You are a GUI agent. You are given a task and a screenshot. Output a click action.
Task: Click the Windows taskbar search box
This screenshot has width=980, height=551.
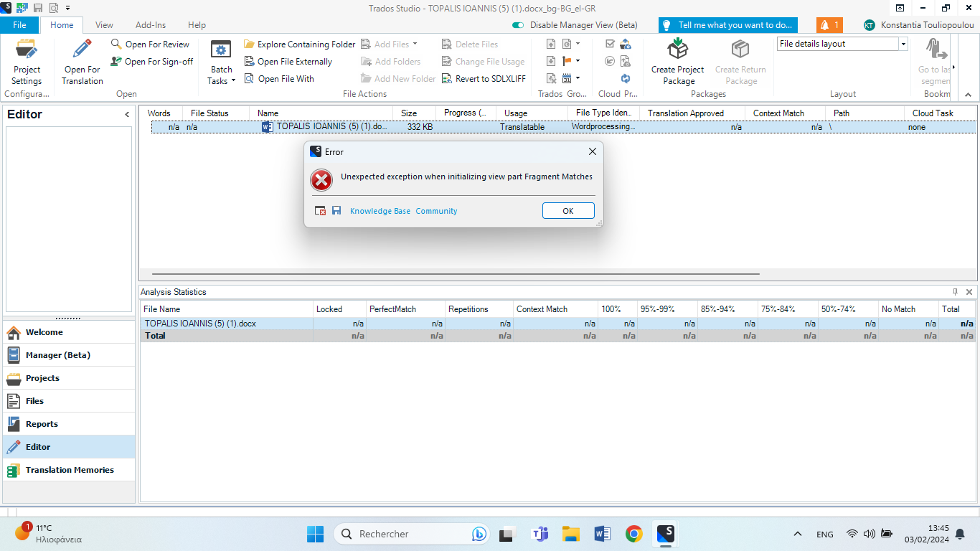[413, 534]
